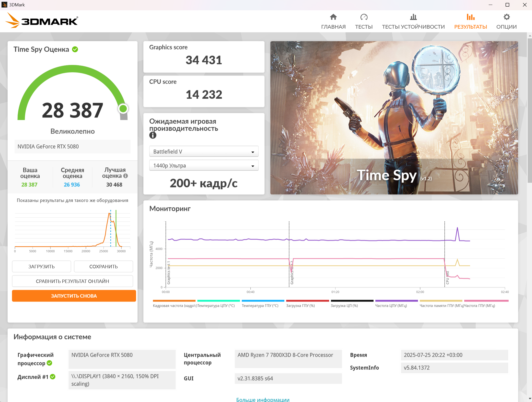Click the stress tests bar chart icon
This screenshot has height=402, width=532.
[413, 17]
